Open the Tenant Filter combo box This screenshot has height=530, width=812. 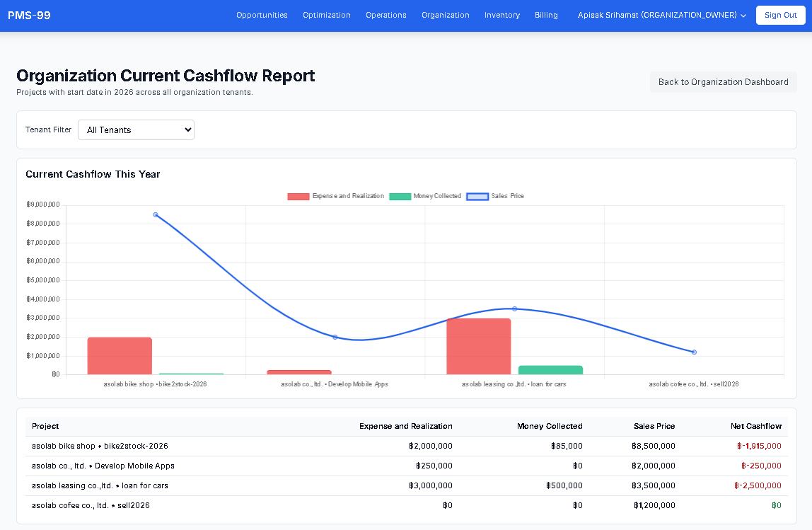(x=136, y=129)
